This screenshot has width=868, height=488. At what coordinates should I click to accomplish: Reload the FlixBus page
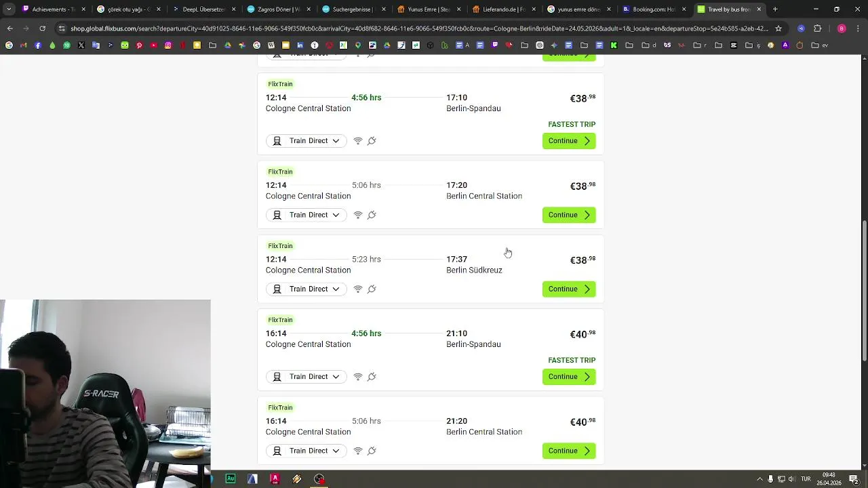pos(42,28)
